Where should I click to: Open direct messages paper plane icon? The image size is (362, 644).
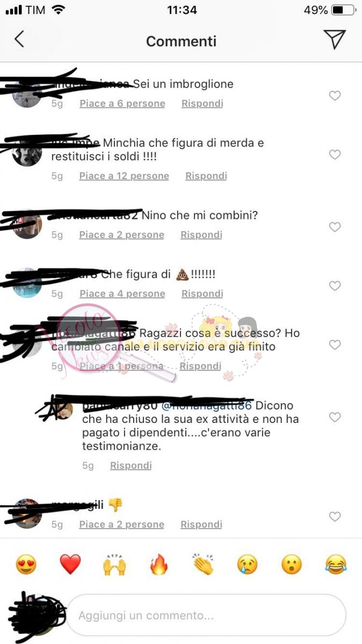334,39
